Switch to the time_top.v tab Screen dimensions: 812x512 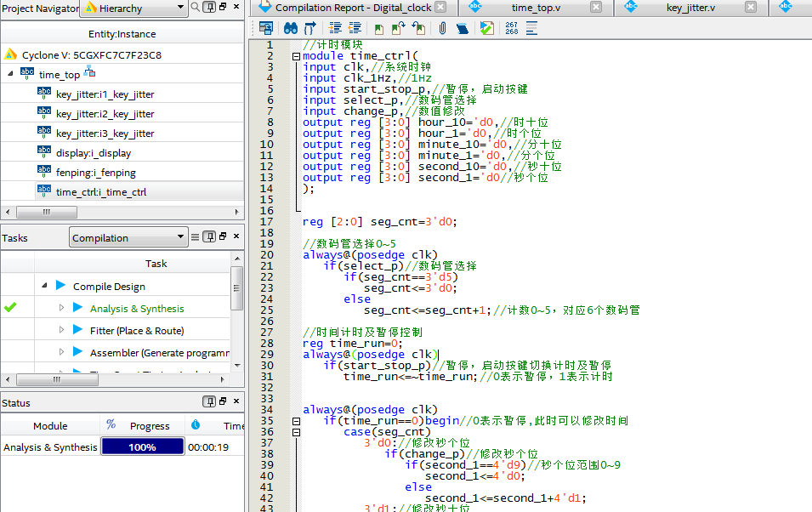(535, 8)
